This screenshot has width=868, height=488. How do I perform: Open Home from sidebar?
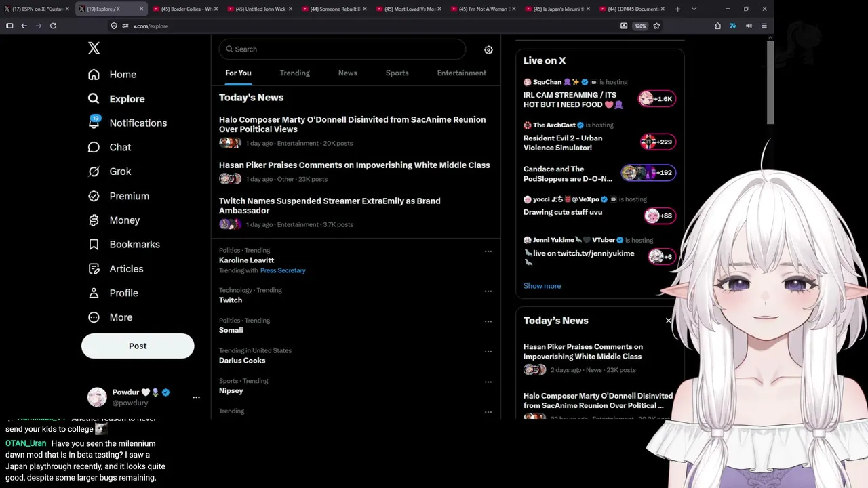tap(113, 75)
